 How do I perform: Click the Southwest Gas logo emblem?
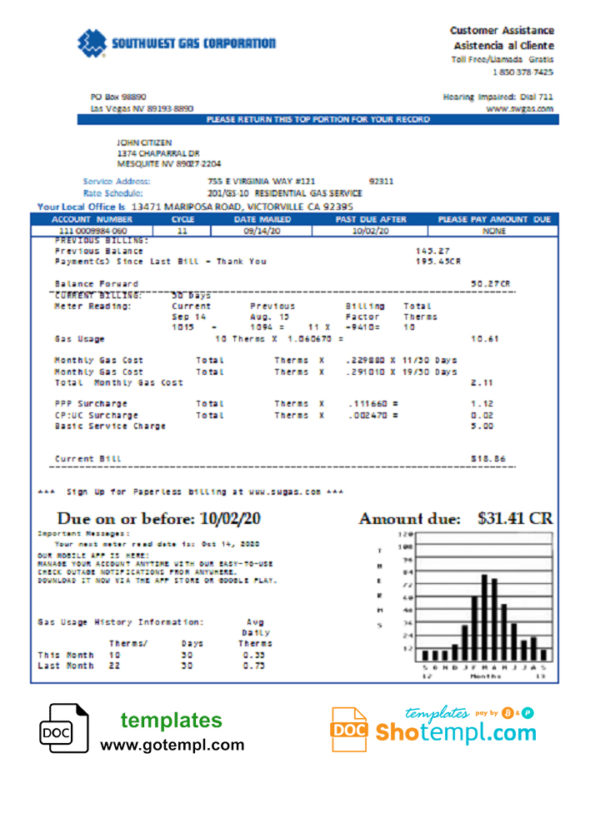pyautogui.click(x=92, y=43)
